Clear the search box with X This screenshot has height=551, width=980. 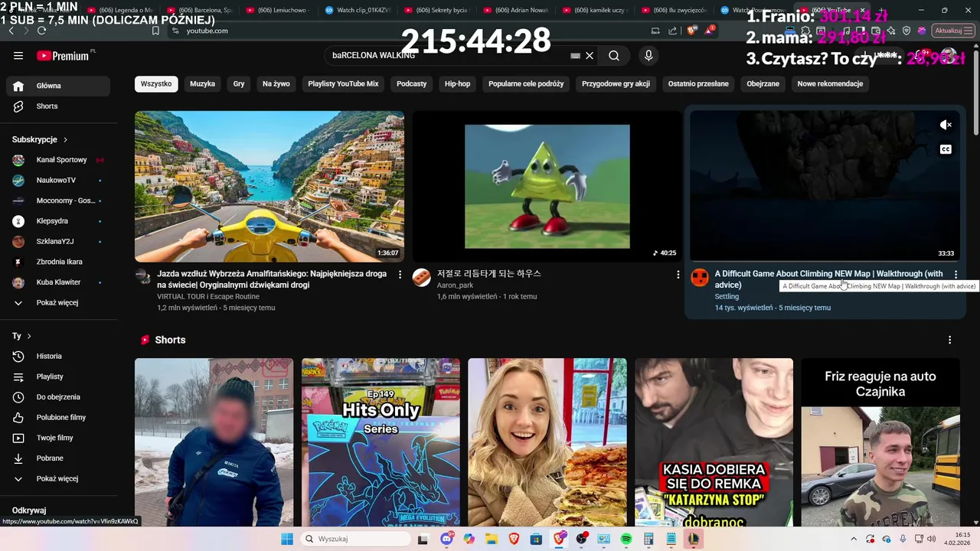click(590, 56)
